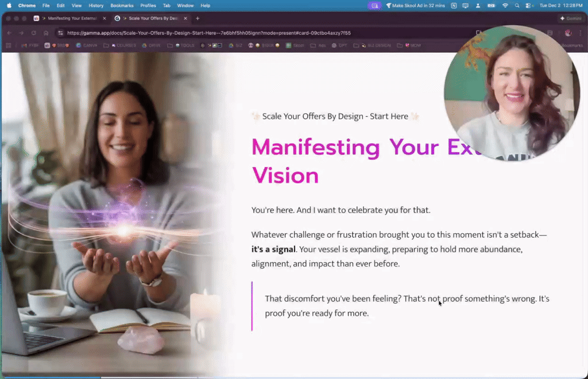588x379 pixels.
Task: Expand the Ads bookmark folder
Action: pos(318,45)
